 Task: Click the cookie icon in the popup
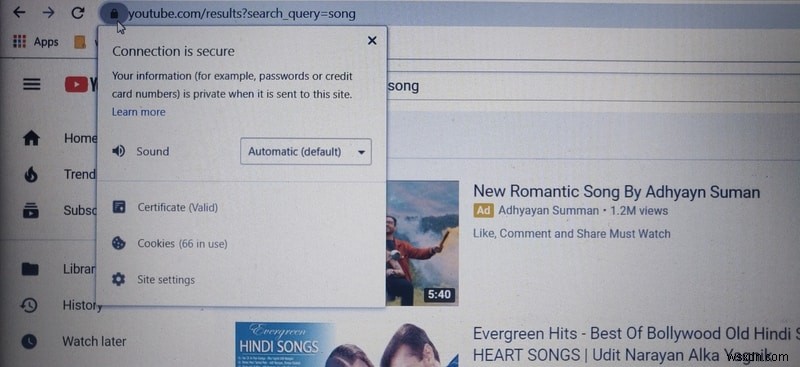click(118, 243)
